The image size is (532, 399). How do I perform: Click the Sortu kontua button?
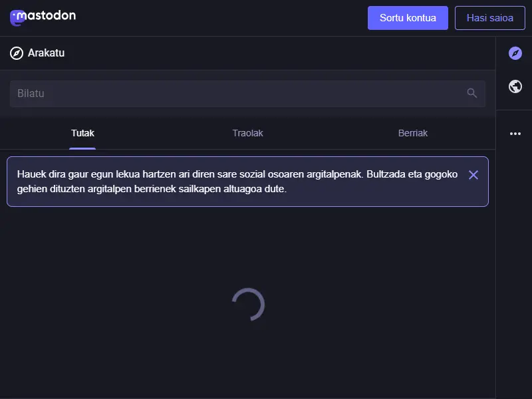click(408, 18)
